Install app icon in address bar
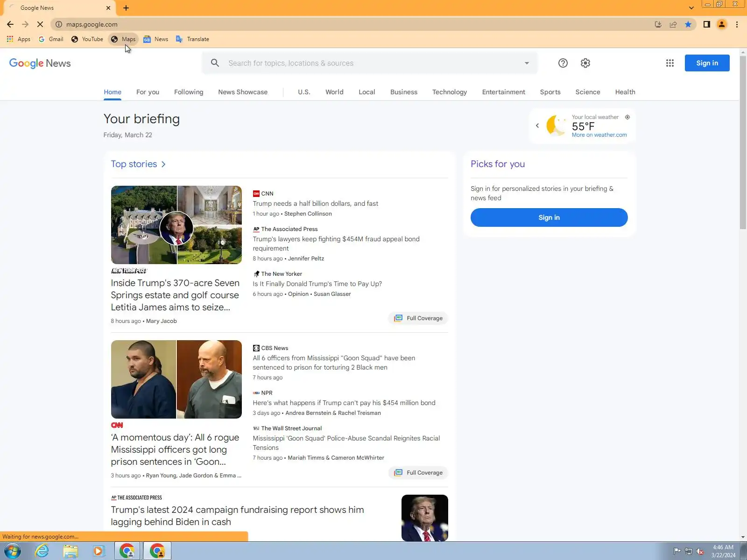 (658, 24)
